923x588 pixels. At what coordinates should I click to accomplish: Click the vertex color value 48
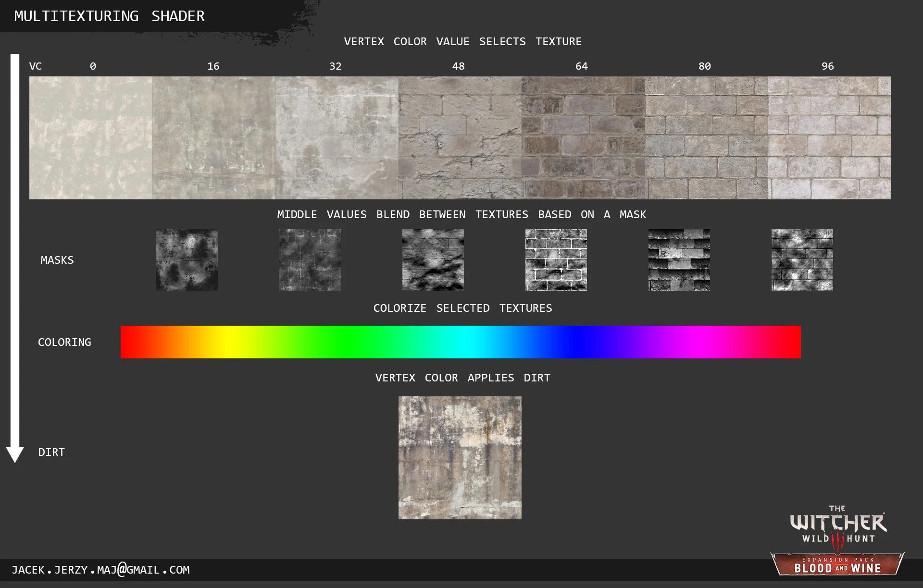(x=459, y=66)
